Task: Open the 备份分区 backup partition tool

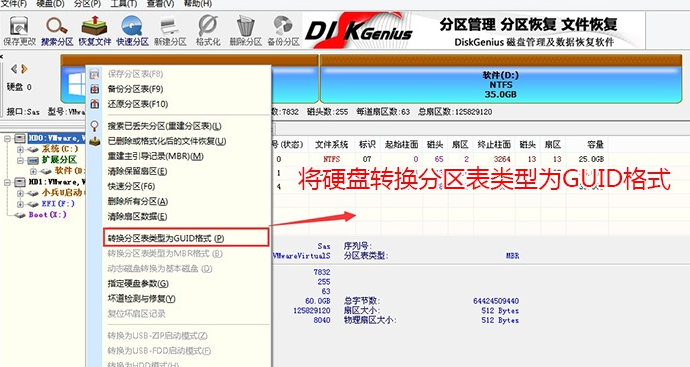Action: coord(283,31)
